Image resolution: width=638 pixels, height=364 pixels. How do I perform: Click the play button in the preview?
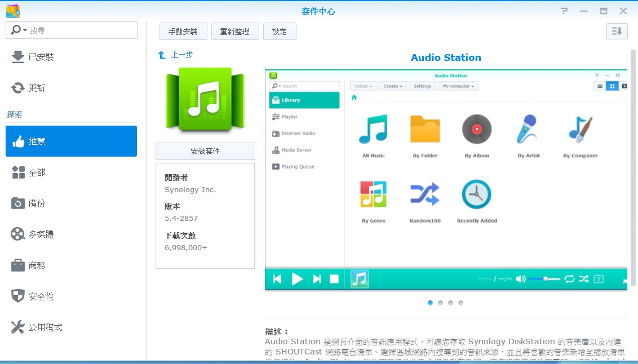click(x=297, y=279)
